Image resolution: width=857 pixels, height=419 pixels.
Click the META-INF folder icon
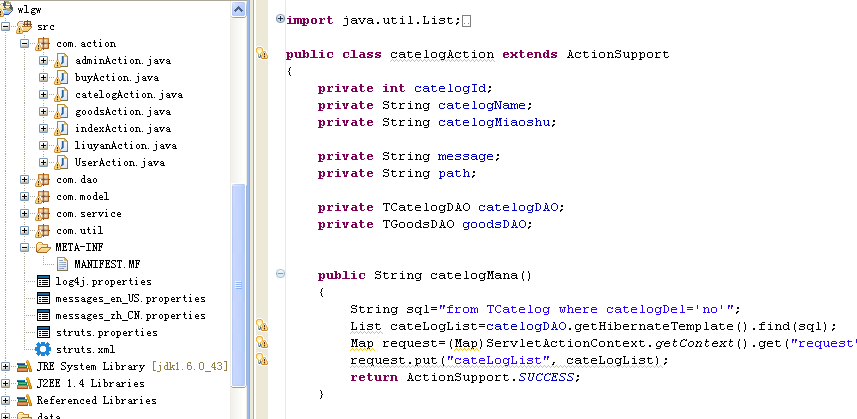click(43, 247)
